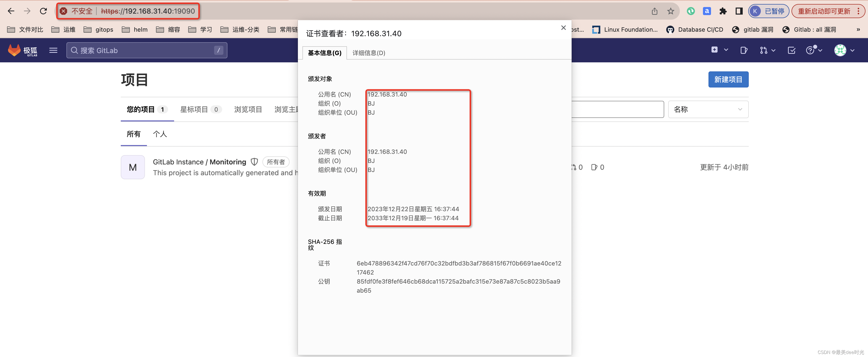Viewport: 868px width, 357px height.
Task: Click issues count icon on Monitoring row
Action: (594, 167)
